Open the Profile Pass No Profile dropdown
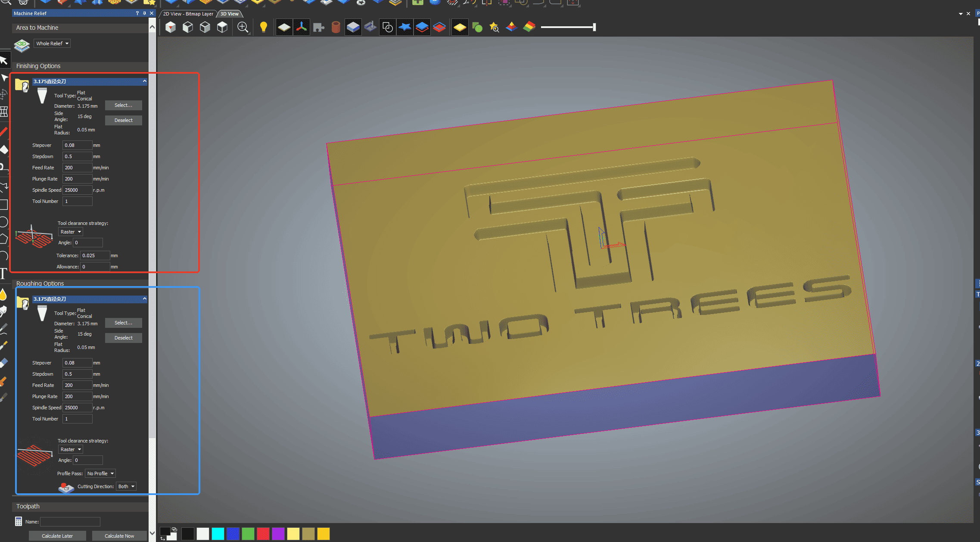The width and height of the screenshot is (980, 542). click(100, 473)
